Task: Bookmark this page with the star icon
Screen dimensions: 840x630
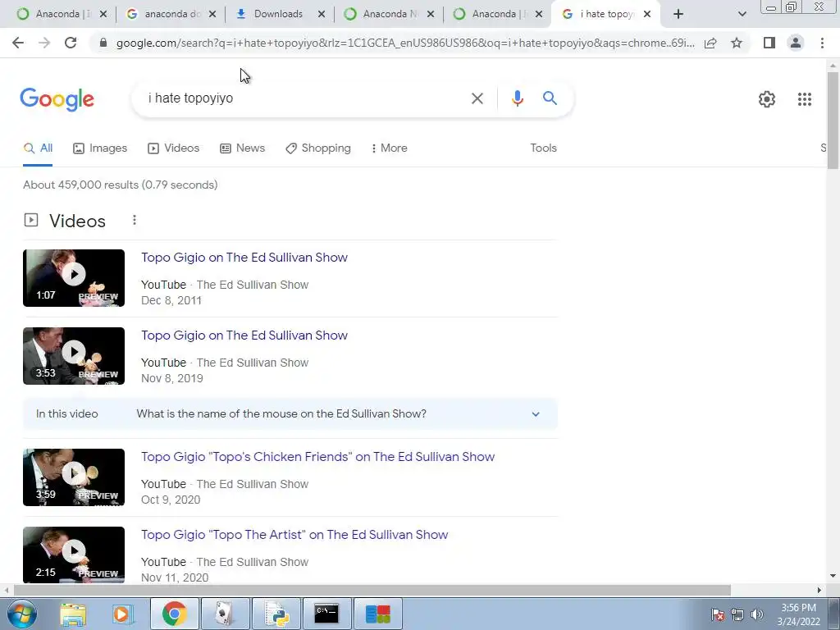Action: click(737, 43)
